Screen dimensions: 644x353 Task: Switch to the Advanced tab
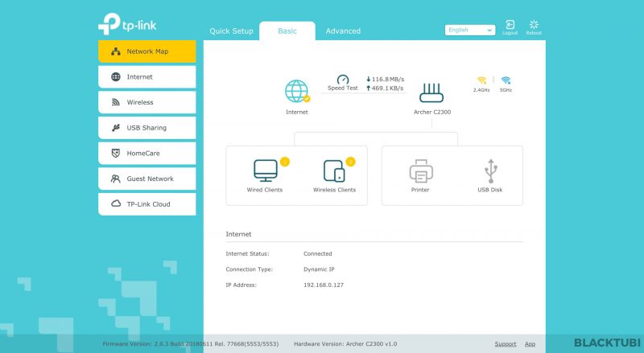pos(343,31)
